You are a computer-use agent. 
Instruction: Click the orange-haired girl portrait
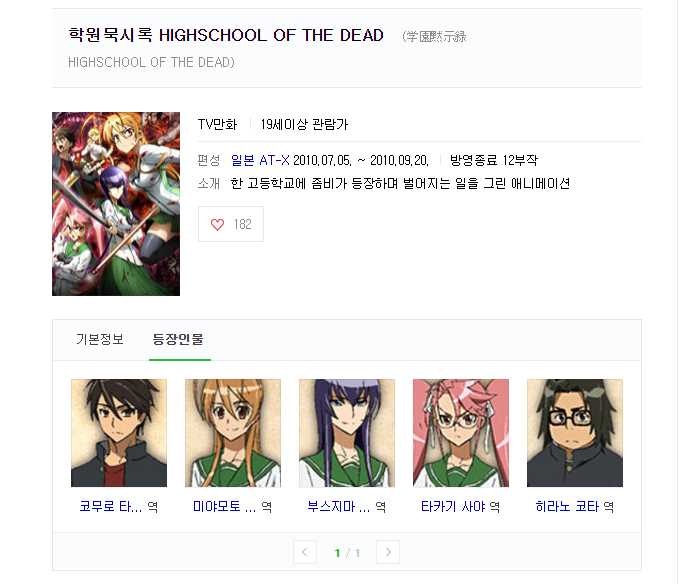(x=233, y=433)
